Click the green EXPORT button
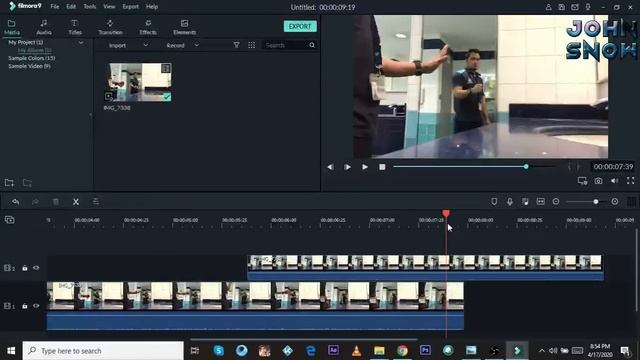The image size is (640, 360). click(x=300, y=26)
